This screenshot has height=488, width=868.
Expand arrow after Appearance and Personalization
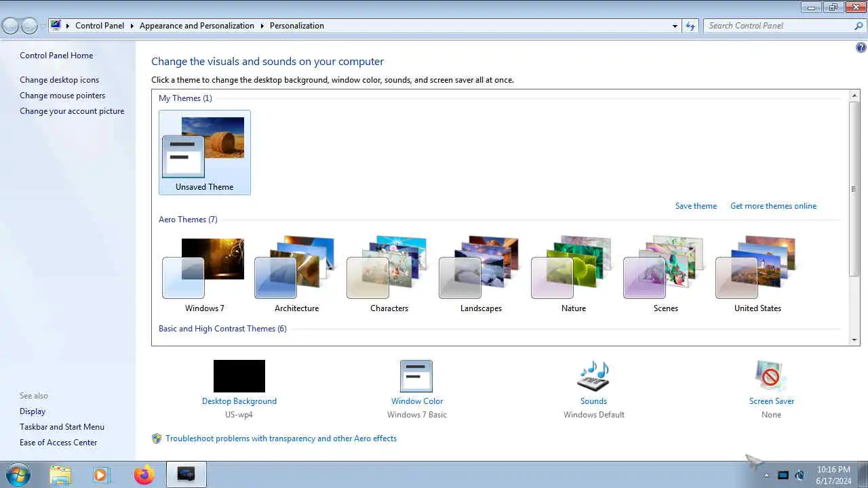pyautogui.click(x=262, y=26)
